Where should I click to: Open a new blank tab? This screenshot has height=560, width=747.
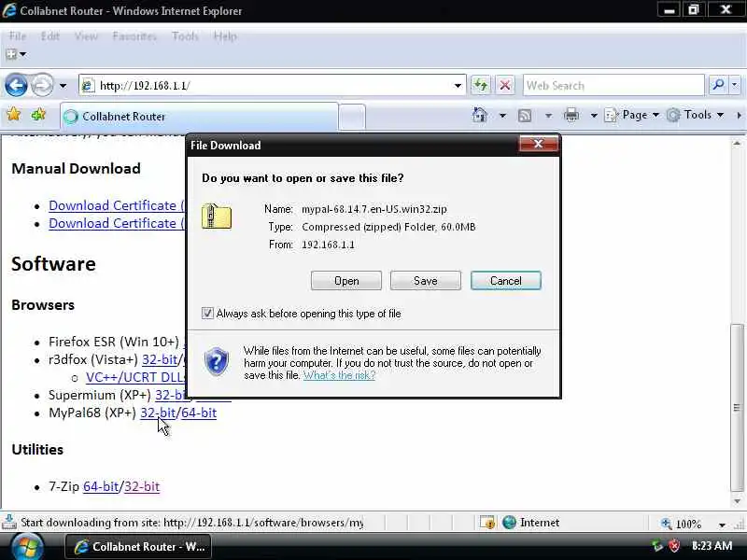352,118
